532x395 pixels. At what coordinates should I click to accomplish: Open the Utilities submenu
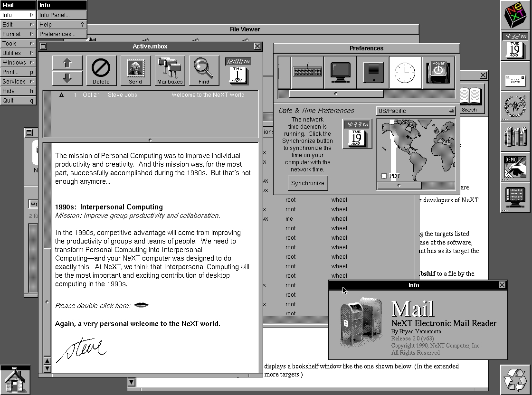[x=18, y=53]
